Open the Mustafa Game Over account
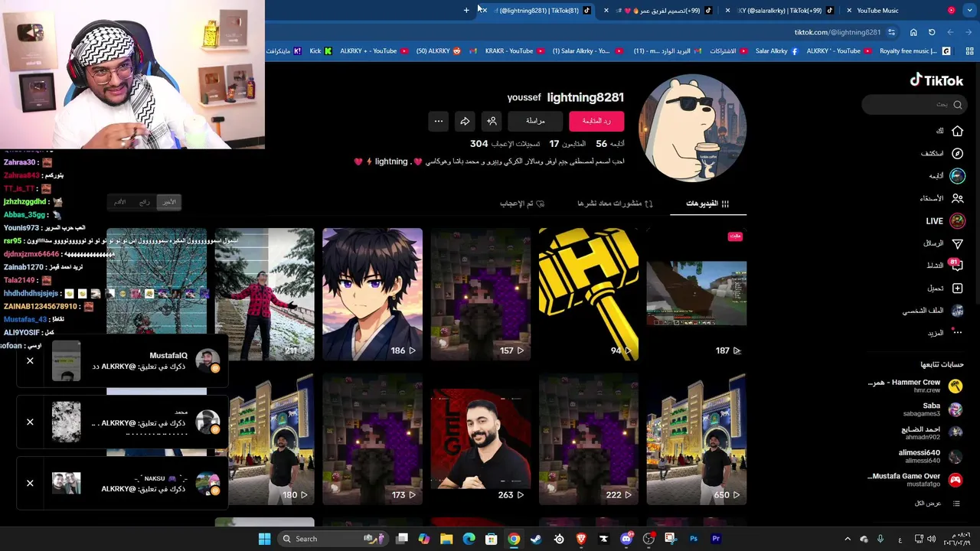The height and width of the screenshot is (551, 980). (916, 480)
